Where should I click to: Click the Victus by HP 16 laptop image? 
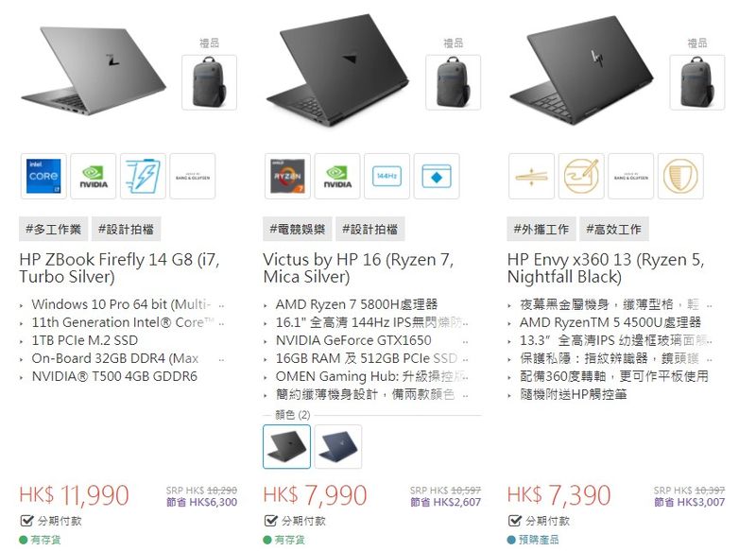tap(337, 68)
